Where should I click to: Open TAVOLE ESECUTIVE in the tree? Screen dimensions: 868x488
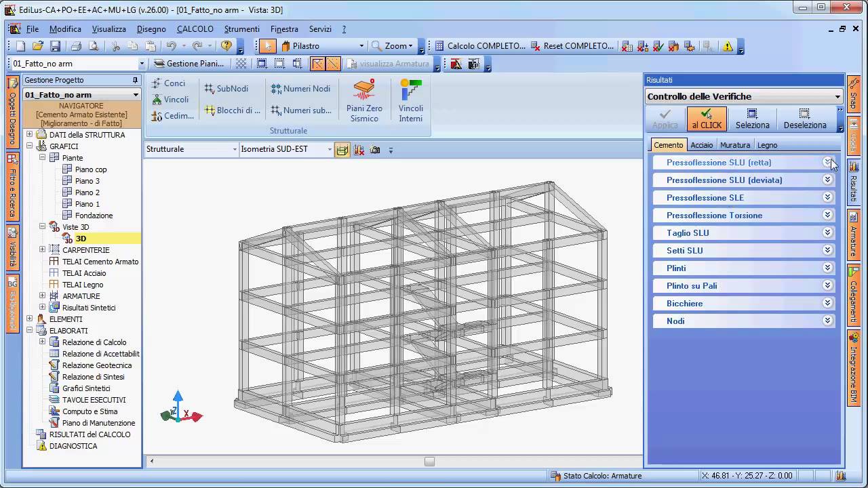pyautogui.click(x=94, y=400)
